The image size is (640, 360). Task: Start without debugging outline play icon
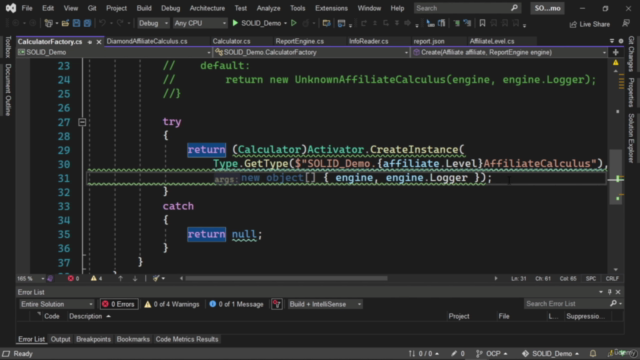click(293, 23)
